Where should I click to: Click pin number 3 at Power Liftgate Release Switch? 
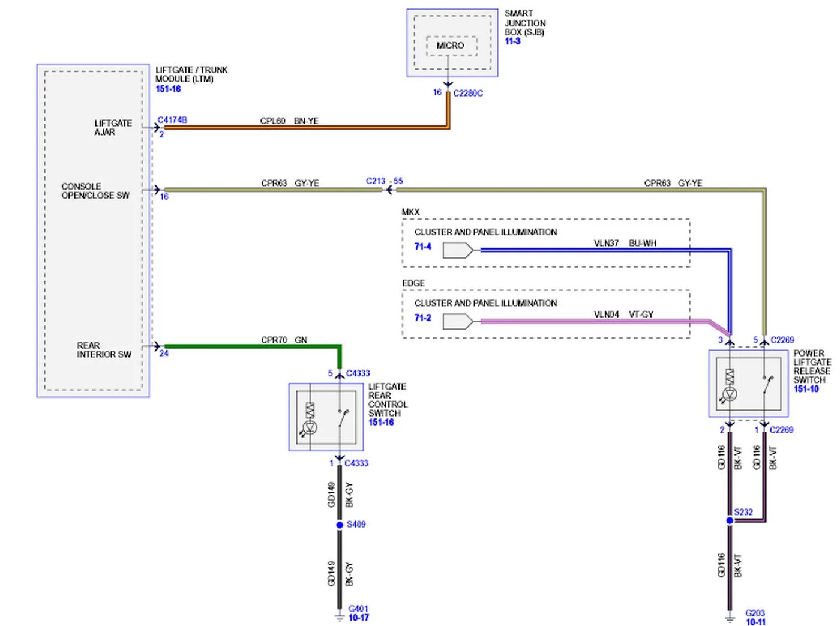(721, 340)
